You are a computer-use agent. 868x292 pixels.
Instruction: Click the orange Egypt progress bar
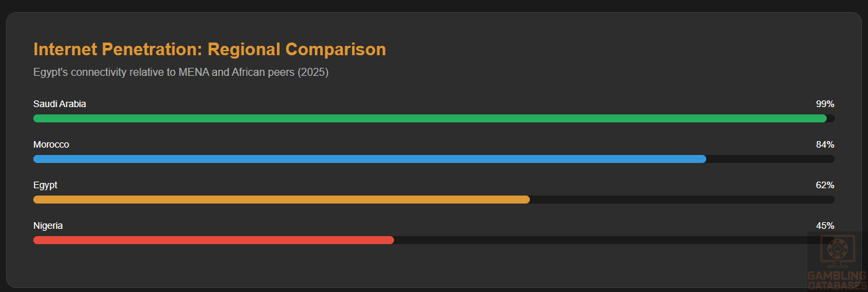coord(281,200)
